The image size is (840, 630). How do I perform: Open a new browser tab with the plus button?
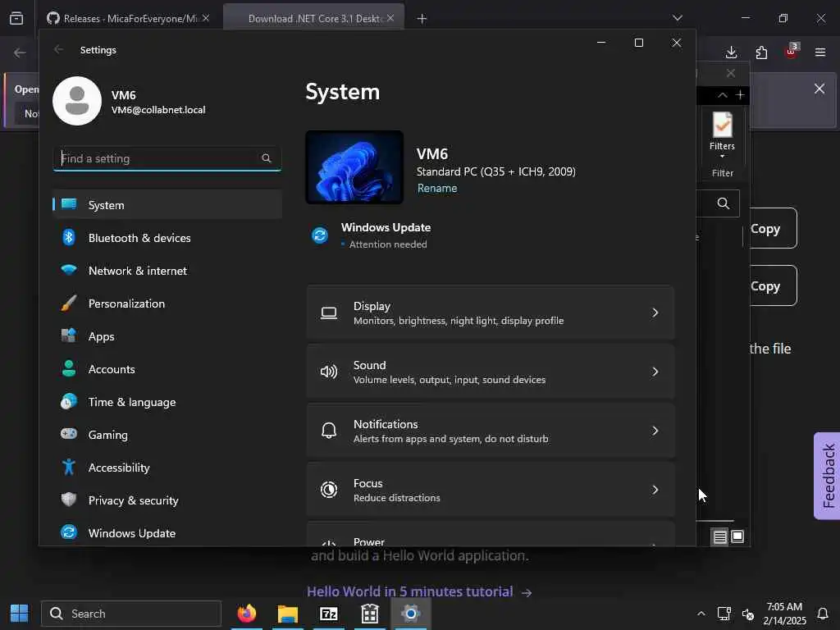pos(422,19)
